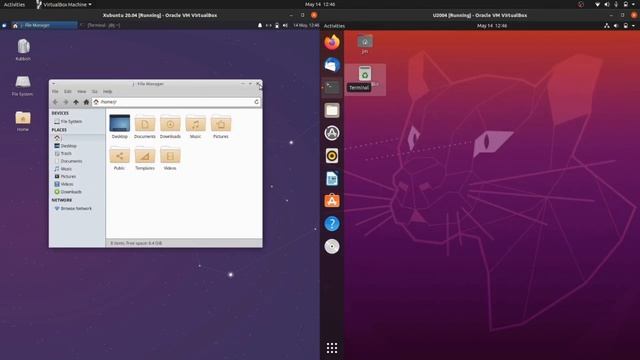Open File menu in File Manager
Screen dimensions: 640x360
(55, 91)
